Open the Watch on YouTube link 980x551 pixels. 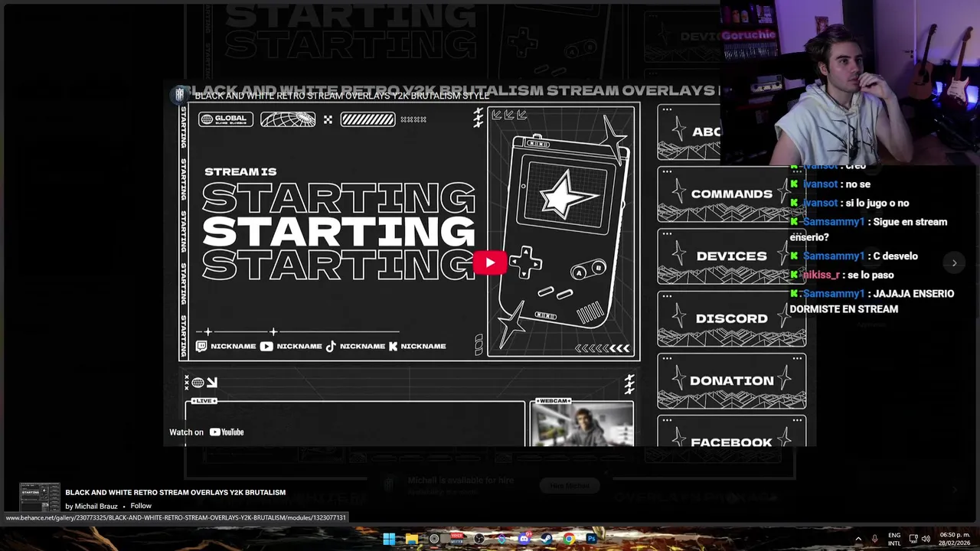point(207,432)
